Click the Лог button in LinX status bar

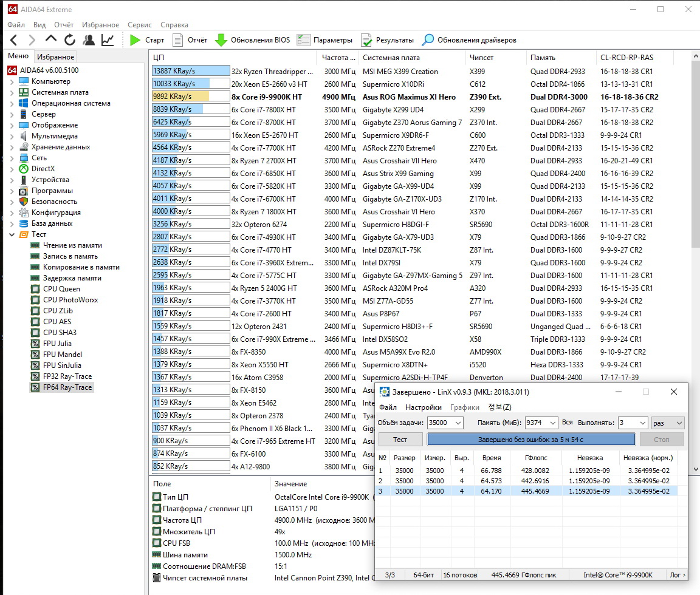click(x=678, y=575)
